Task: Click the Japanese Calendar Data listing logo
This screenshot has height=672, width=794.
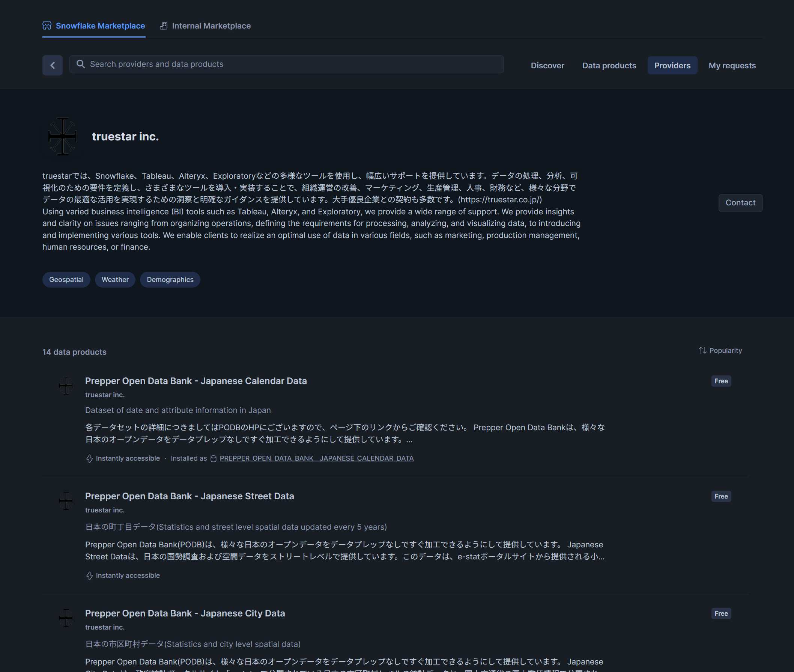Action: (66, 386)
